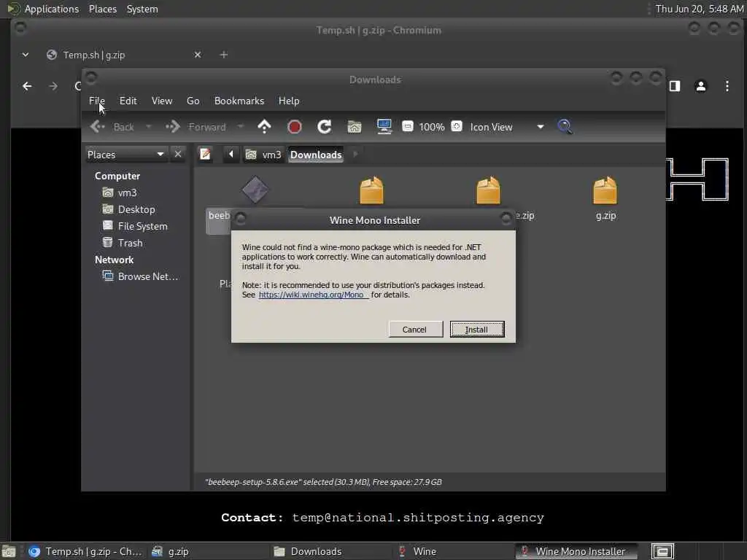Toggle the location edit pencil button
This screenshot has width=747, height=560.
click(x=205, y=155)
